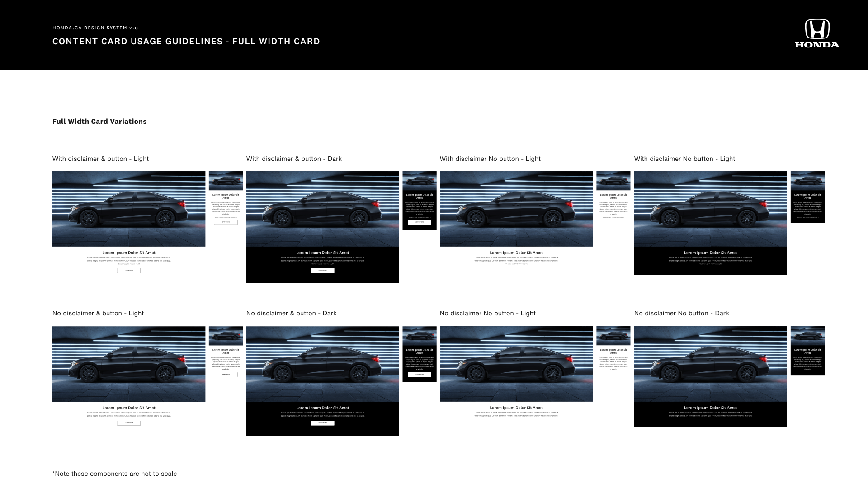Click Learn More in 'With disclaimer & button - Light' mobile card
The height and width of the screenshot is (488, 868).
point(226,222)
